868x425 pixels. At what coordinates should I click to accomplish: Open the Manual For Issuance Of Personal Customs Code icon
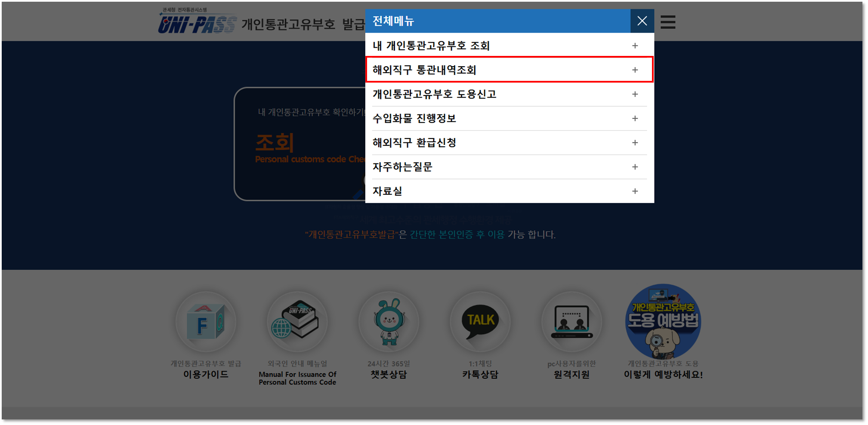coord(297,322)
